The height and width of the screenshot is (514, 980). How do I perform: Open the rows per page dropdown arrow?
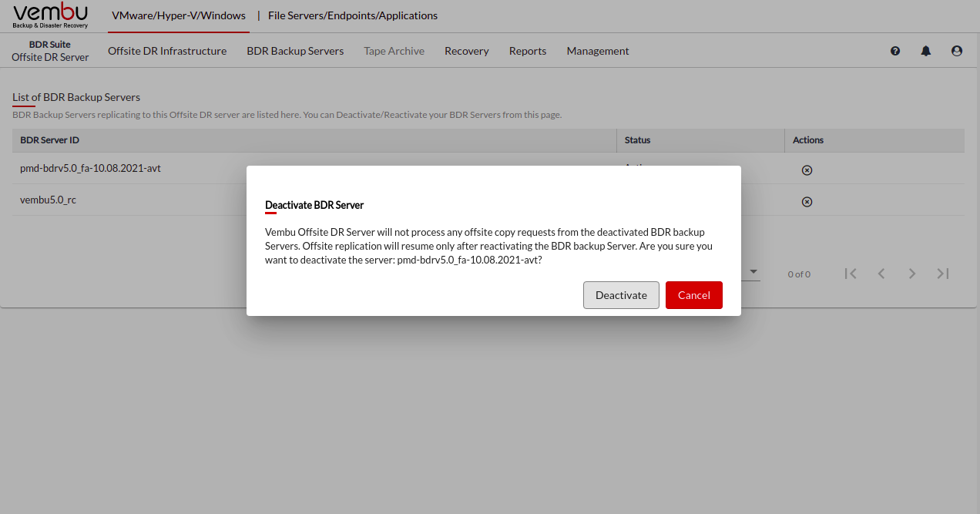(x=753, y=271)
